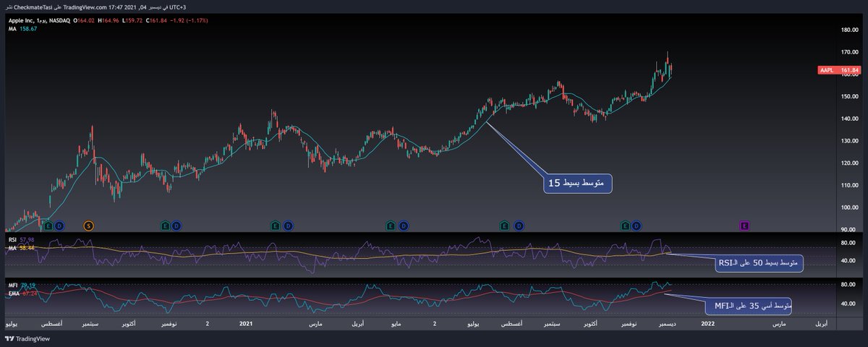Click the dividend D marker at November 2021
Viewport: 868px width, 347px height.
636,226
